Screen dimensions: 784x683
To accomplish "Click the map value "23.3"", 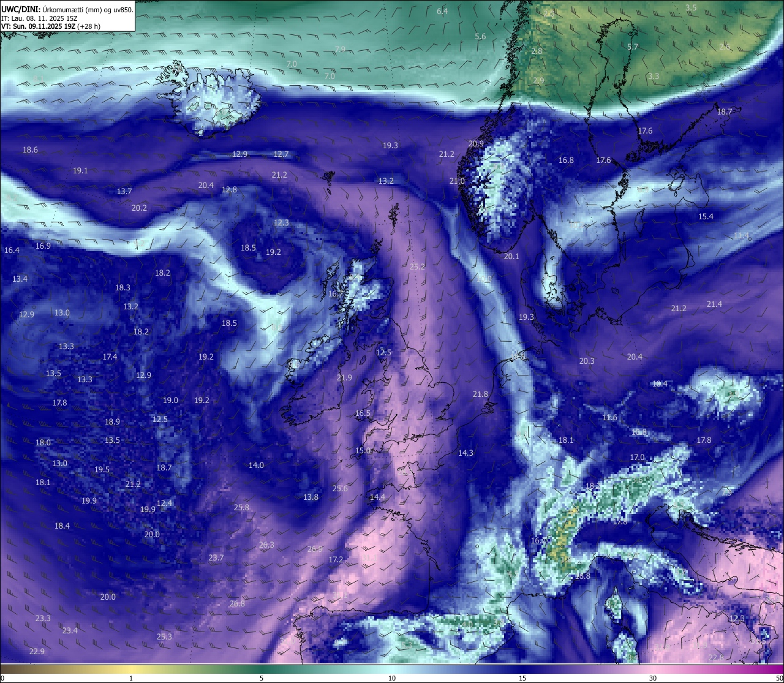I will [43, 618].
